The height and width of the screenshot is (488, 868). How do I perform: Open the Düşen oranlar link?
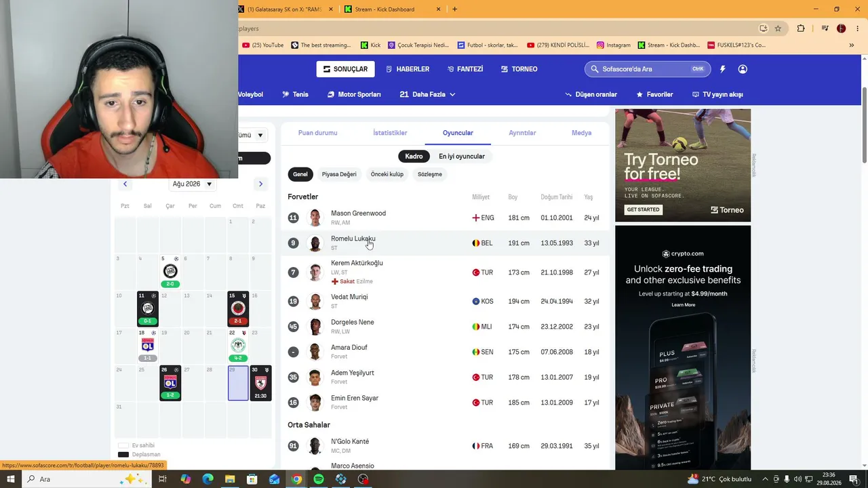coord(591,94)
